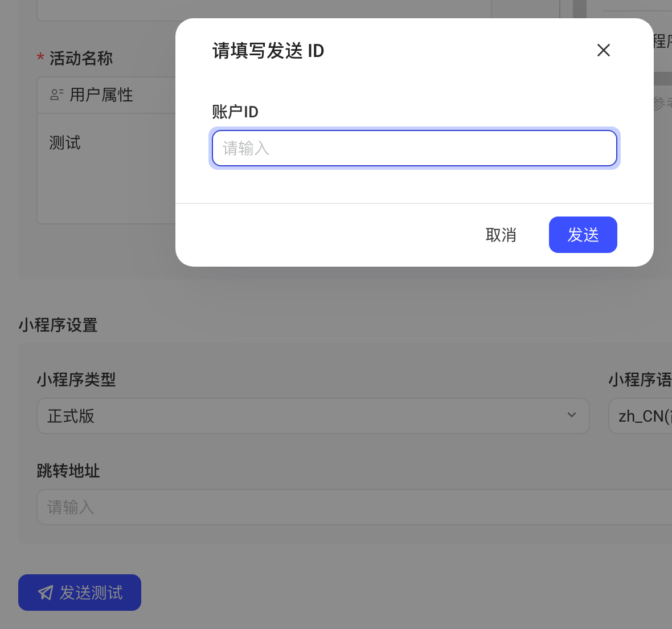Click the 活动名称 field label

pos(81,58)
